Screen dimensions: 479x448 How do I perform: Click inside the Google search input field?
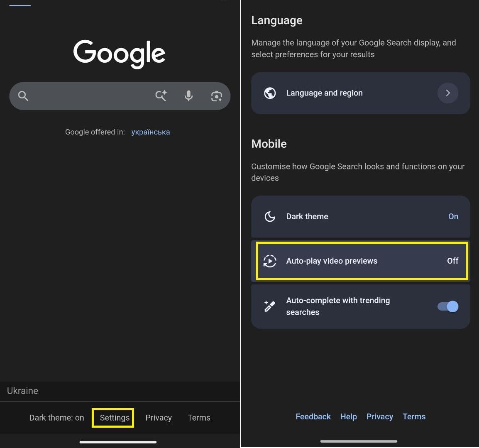(91, 96)
